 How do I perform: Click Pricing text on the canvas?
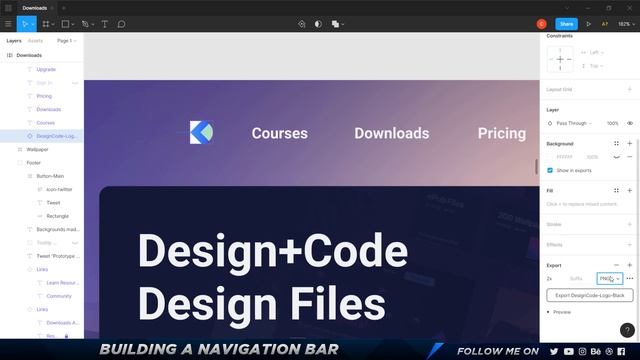coord(502,133)
